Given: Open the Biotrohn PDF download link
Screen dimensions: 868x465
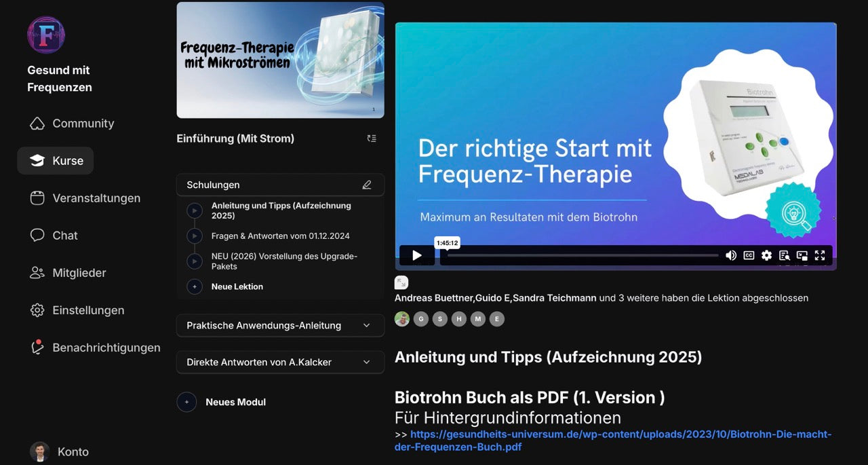Looking at the screenshot, I should coord(613,440).
